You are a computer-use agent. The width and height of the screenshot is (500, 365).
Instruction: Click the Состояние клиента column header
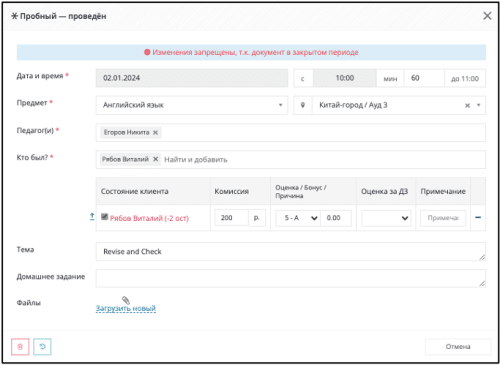[135, 191]
